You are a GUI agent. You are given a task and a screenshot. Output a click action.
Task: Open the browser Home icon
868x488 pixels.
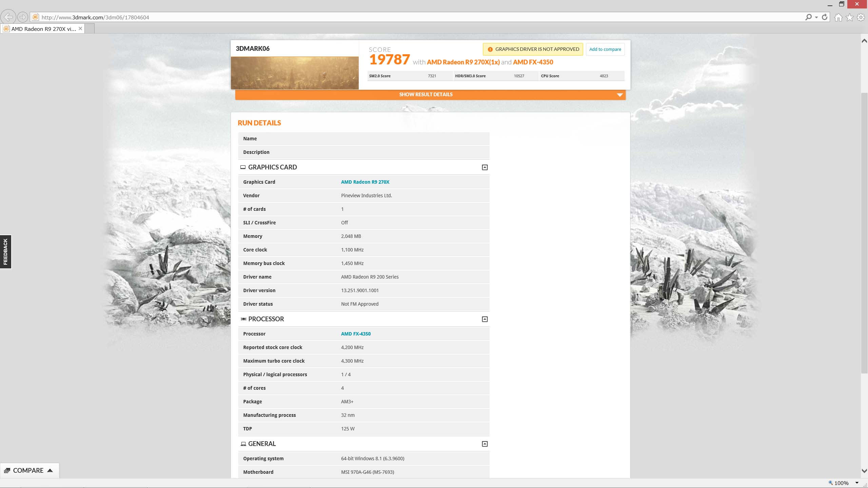[838, 17]
